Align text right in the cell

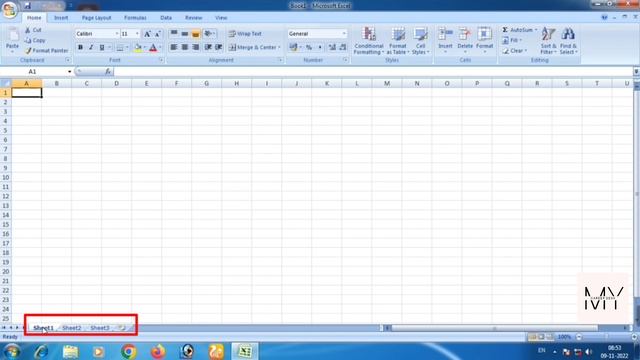point(196,47)
